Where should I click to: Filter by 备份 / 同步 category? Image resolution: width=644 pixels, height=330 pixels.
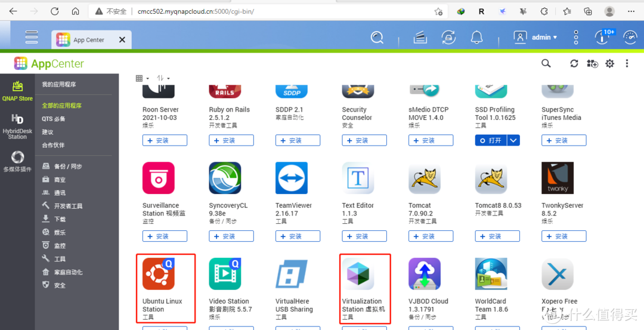63,166
